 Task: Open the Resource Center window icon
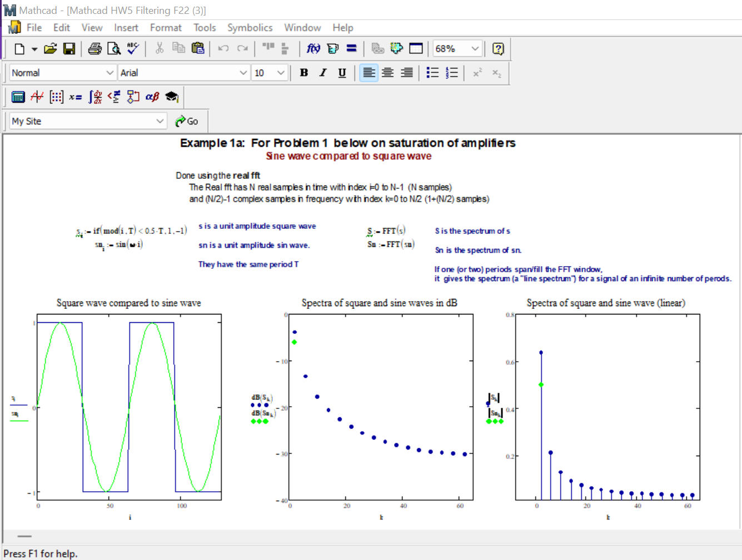416,49
